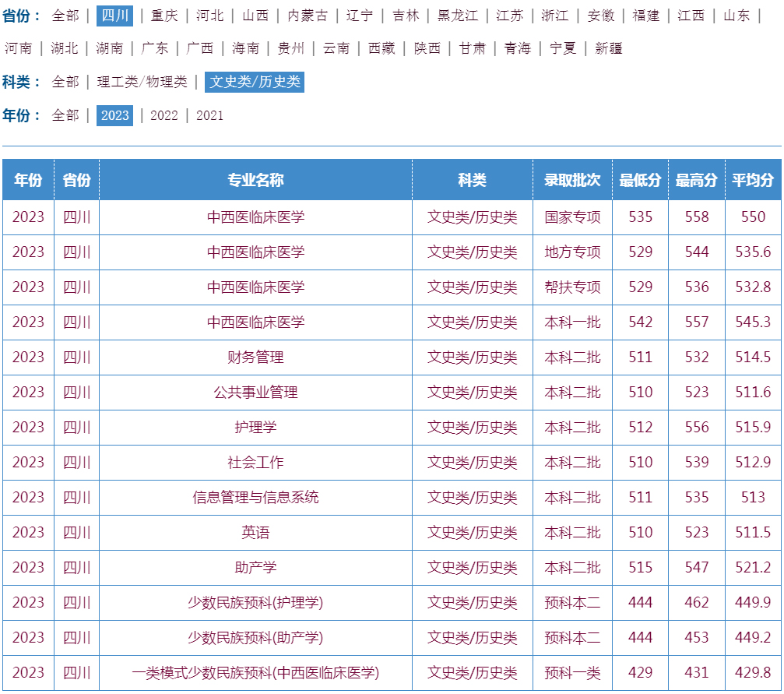Click 本科一批 batch cell
This screenshot has height=694, width=784.
click(572, 322)
